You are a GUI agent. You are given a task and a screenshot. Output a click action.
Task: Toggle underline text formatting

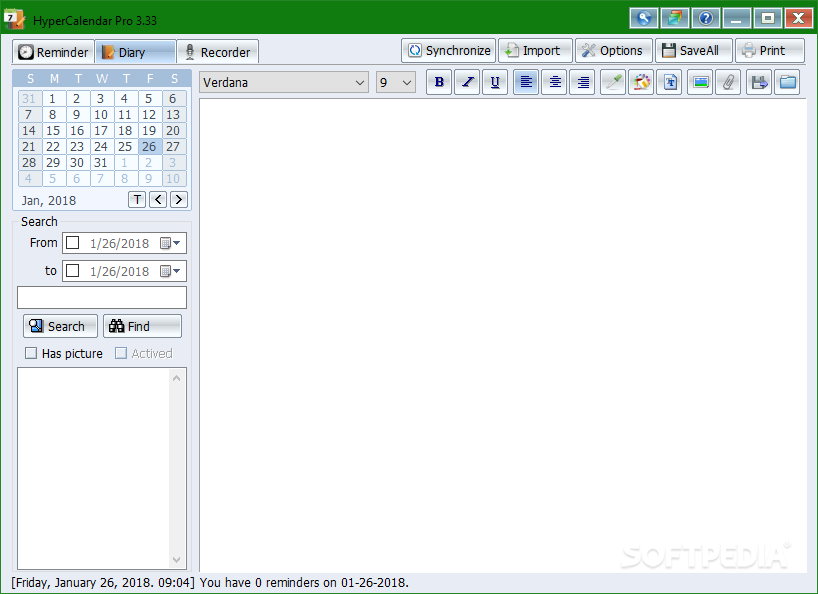[495, 82]
